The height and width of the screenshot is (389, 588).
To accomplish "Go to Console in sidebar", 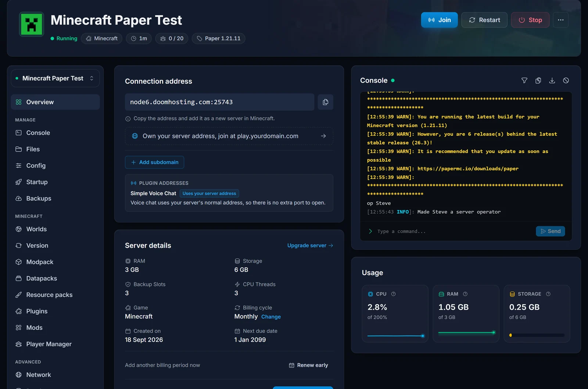I will tap(55, 133).
